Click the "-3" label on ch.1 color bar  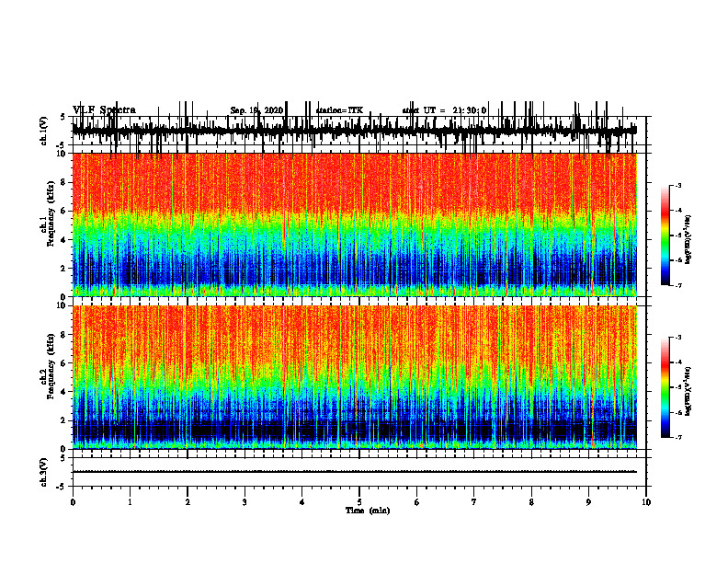pyautogui.click(x=677, y=185)
